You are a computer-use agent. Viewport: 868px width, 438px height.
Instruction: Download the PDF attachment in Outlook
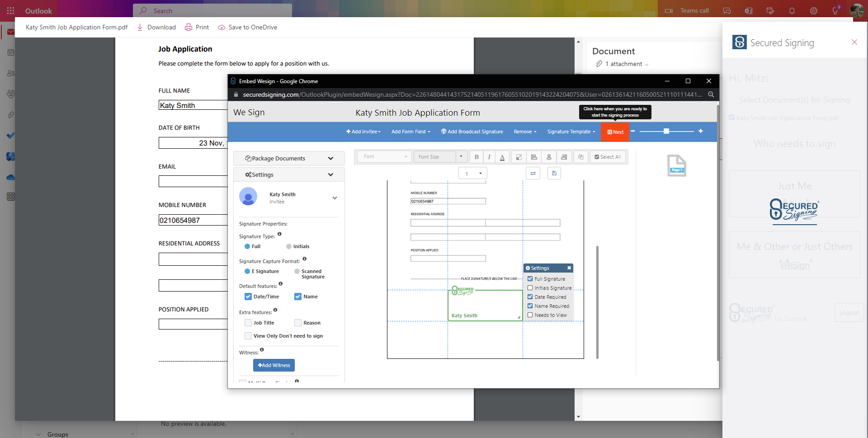click(156, 27)
